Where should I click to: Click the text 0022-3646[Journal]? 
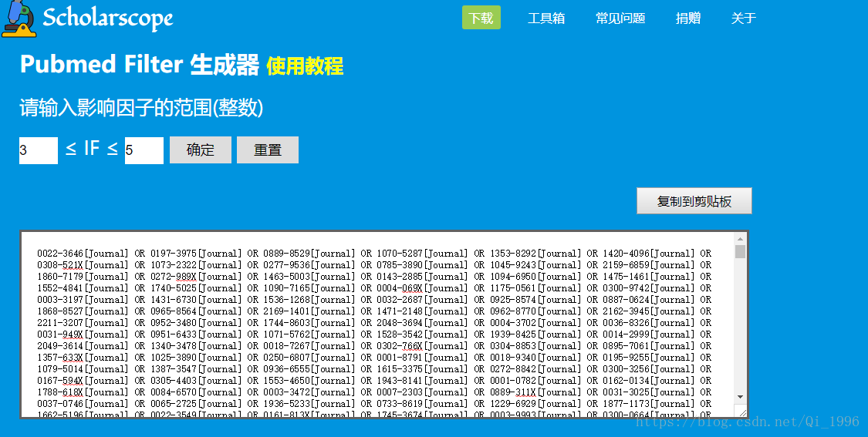(83, 254)
